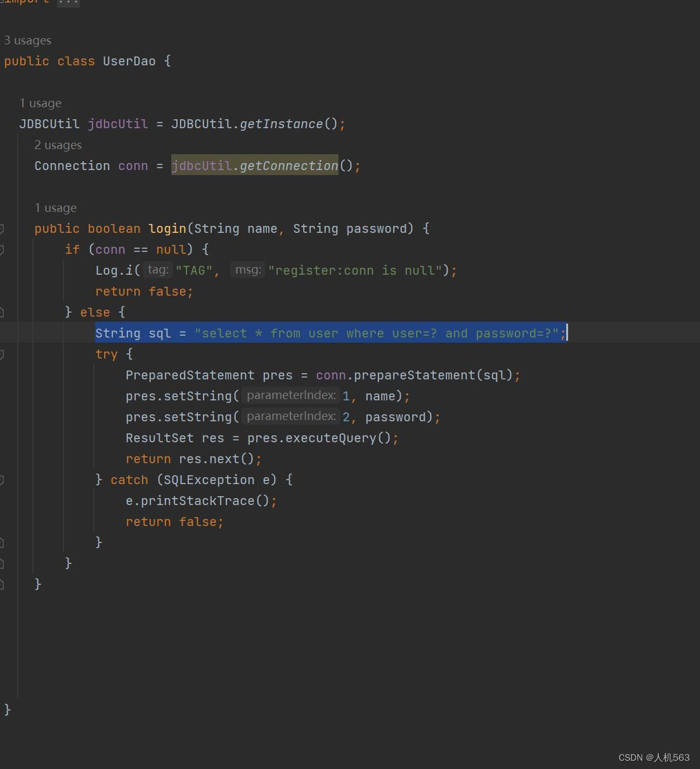The height and width of the screenshot is (769, 700).
Task: Click the gutter fold icon beside the if block
Action: 3,249
